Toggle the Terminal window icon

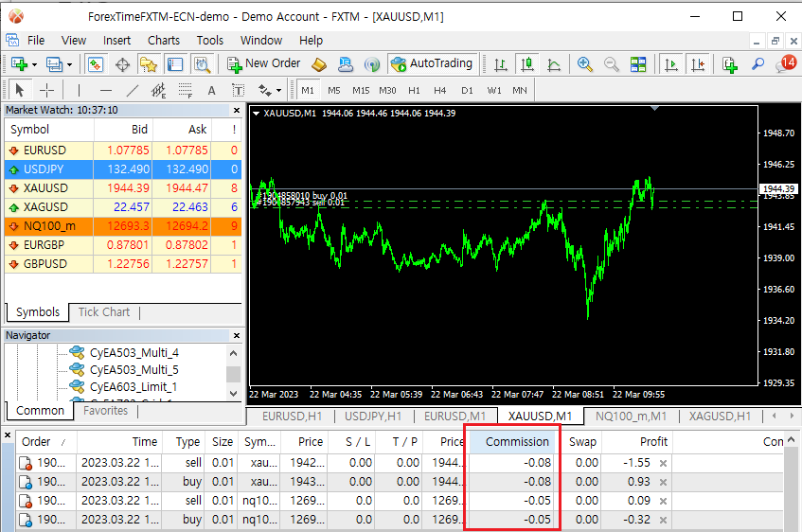[x=175, y=64]
